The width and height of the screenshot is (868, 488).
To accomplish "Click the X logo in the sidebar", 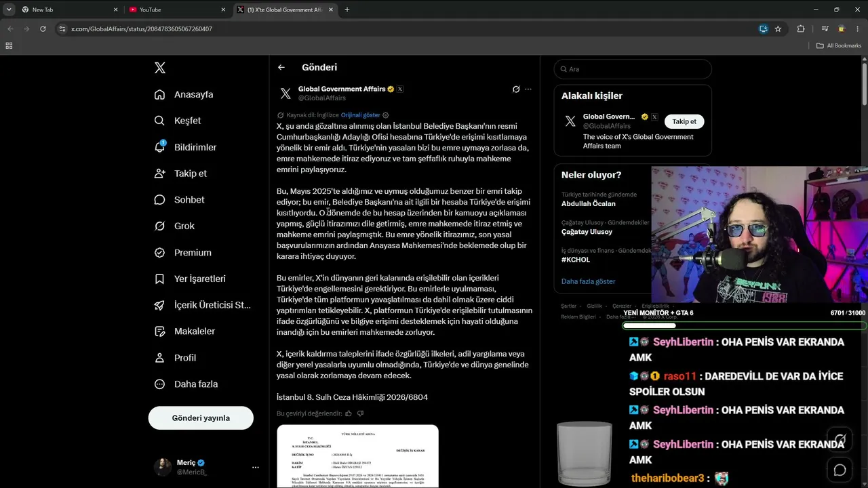I will pos(159,68).
